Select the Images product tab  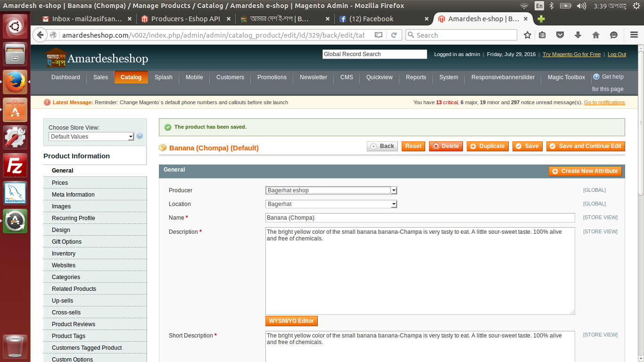(x=95, y=206)
